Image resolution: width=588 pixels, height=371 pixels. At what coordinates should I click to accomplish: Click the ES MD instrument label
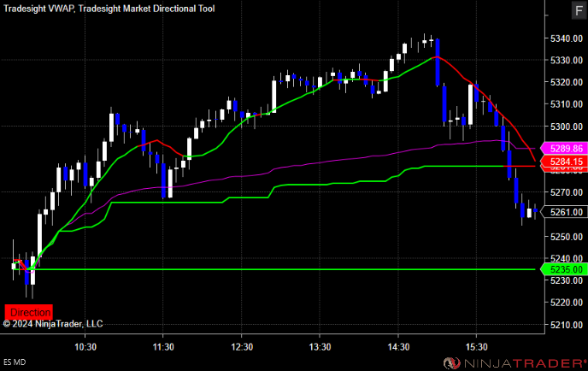(15, 362)
